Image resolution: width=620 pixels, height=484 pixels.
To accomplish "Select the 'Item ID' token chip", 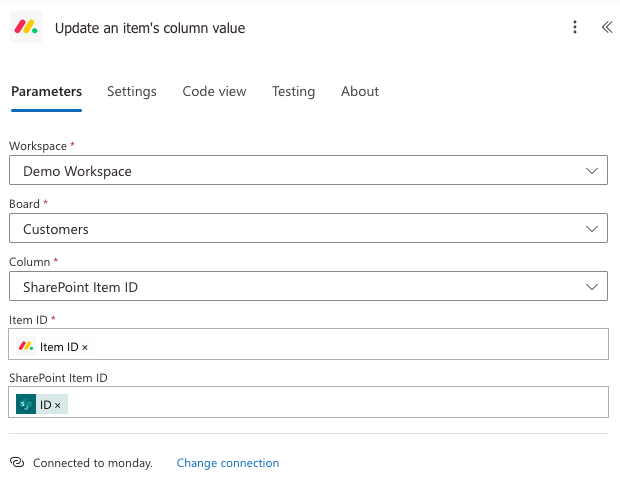I will (53, 346).
